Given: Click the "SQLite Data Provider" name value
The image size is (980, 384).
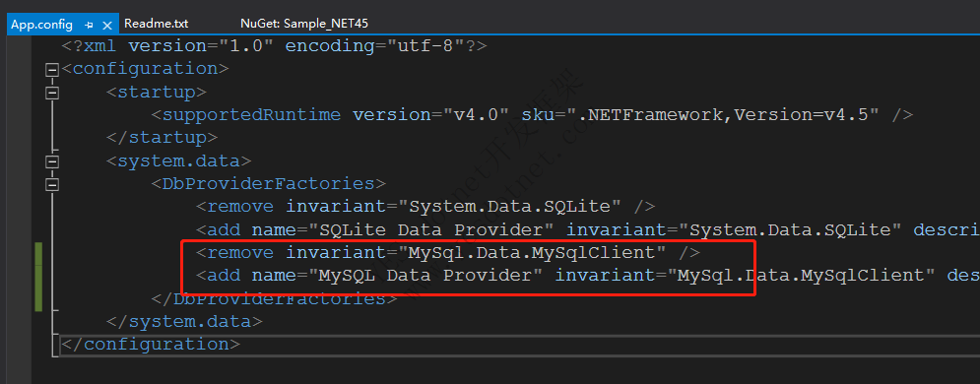Looking at the screenshot, I should point(431,229).
